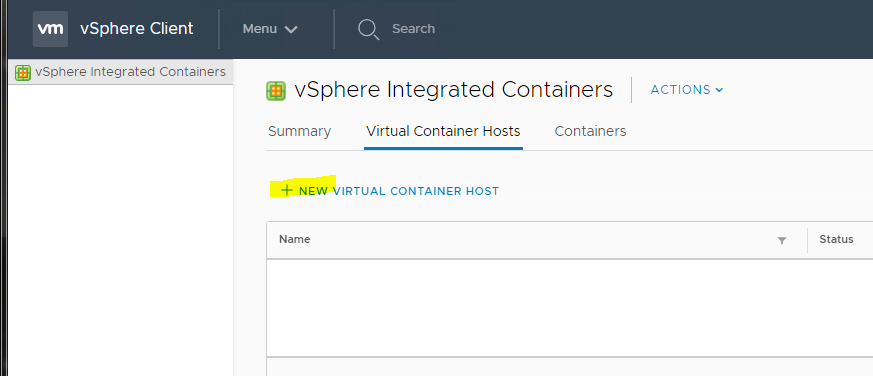This screenshot has height=376, width=873.
Task: Sort by the Name column header
Action: [295, 240]
